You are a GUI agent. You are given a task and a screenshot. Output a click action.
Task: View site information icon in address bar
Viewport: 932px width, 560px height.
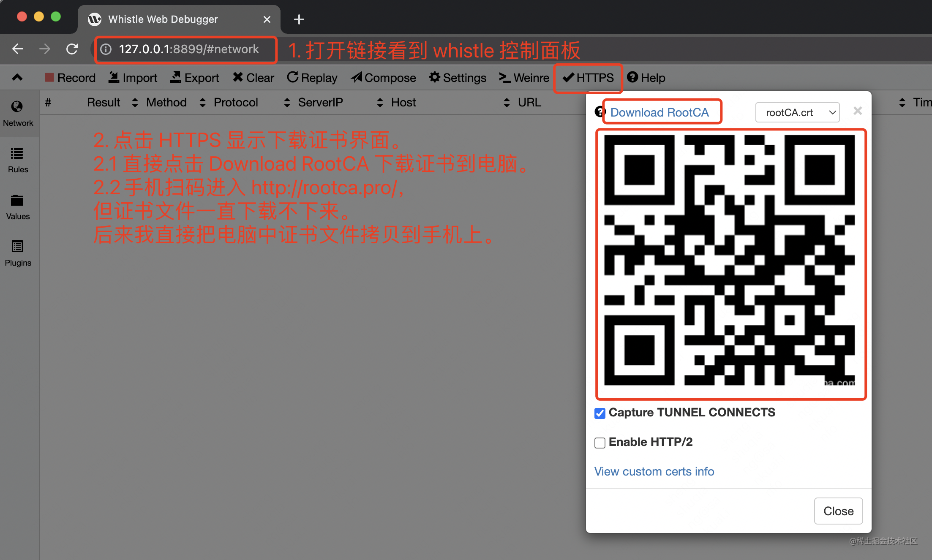[x=106, y=49]
